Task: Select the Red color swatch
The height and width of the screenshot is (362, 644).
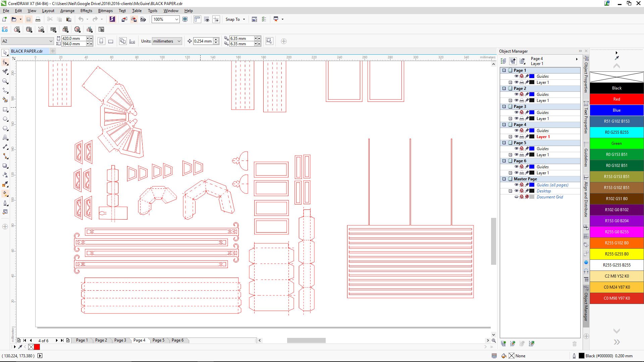Action: tap(616, 99)
